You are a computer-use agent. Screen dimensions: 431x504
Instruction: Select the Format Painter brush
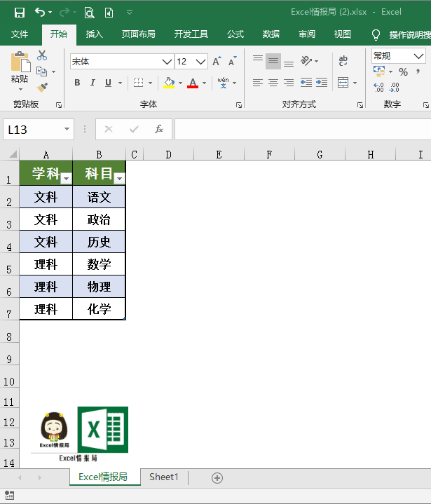tap(42, 87)
